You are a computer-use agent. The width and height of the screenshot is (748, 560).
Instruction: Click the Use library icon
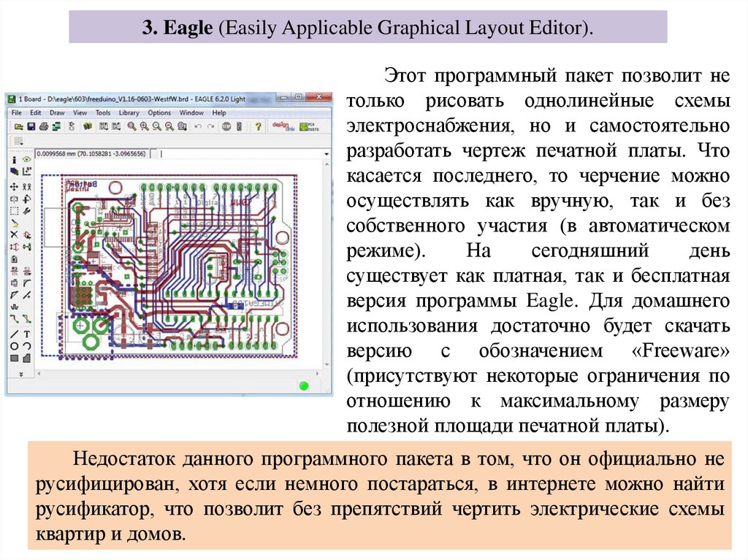88,126
